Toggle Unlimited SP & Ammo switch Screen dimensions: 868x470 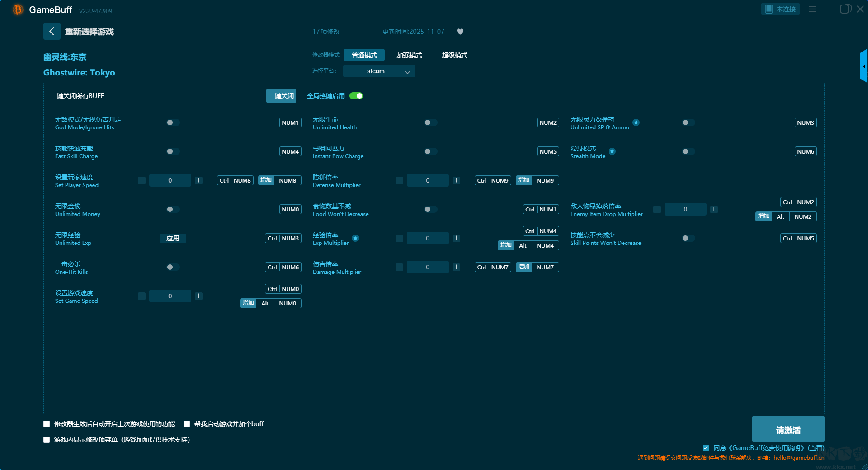coord(688,122)
